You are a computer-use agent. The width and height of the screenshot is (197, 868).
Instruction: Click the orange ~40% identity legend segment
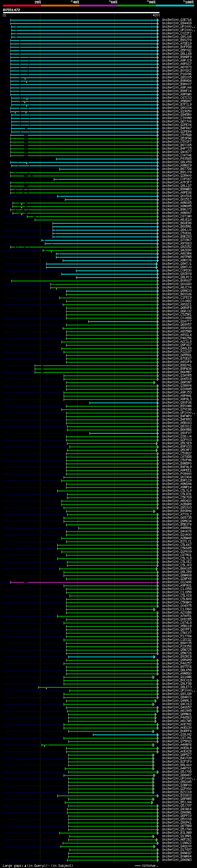(x=60, y=6)
